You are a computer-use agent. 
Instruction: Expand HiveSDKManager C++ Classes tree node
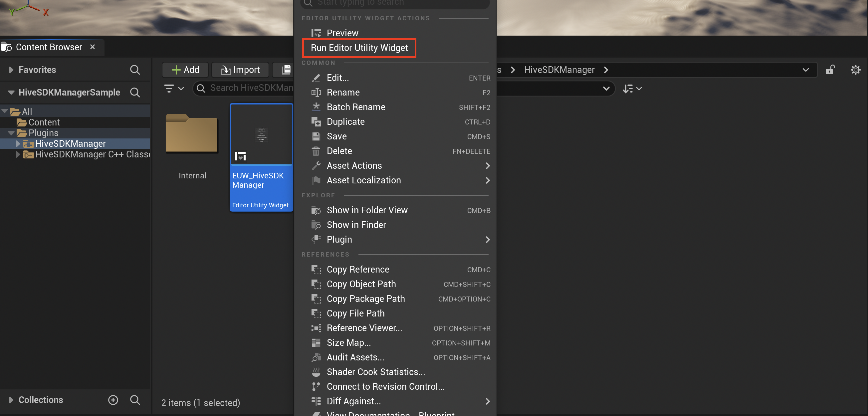pos(18,154)
